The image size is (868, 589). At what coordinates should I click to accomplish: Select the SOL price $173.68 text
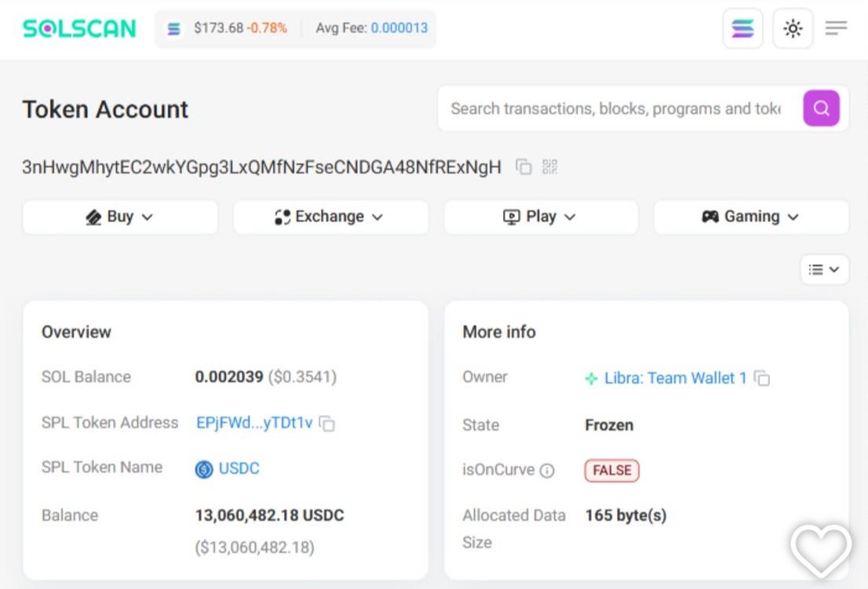coord(219,28)
